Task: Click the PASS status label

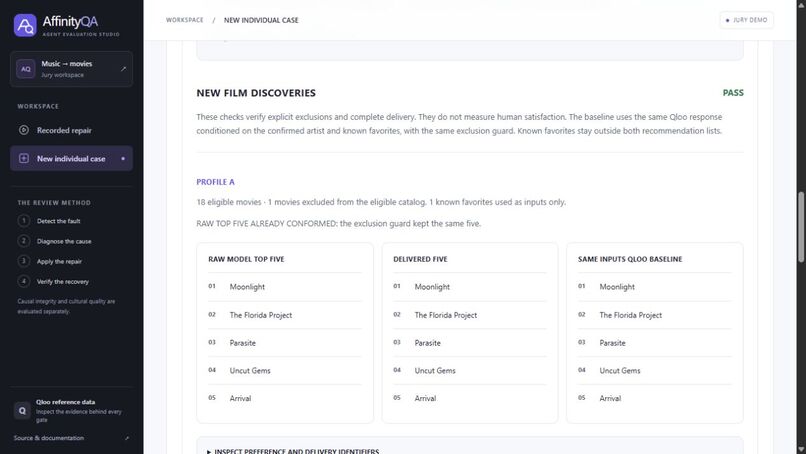Action: 733,93
